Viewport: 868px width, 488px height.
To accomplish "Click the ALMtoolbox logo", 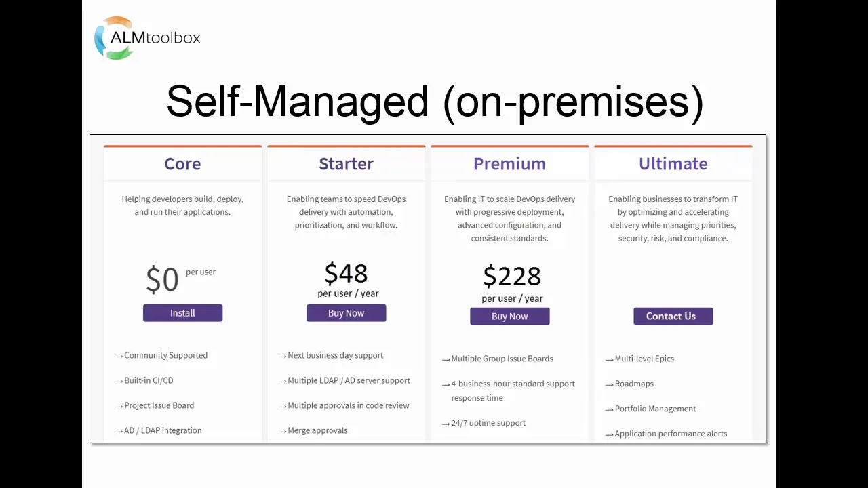I will [x=147, y=38].
